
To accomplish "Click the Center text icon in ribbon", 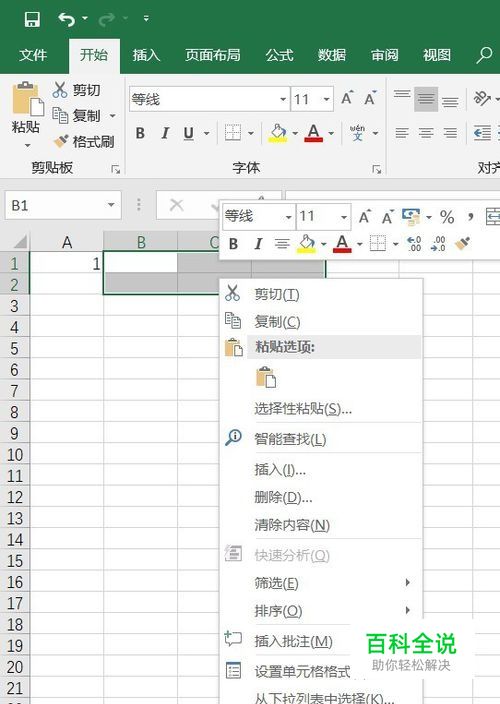I will click(426, 133).
